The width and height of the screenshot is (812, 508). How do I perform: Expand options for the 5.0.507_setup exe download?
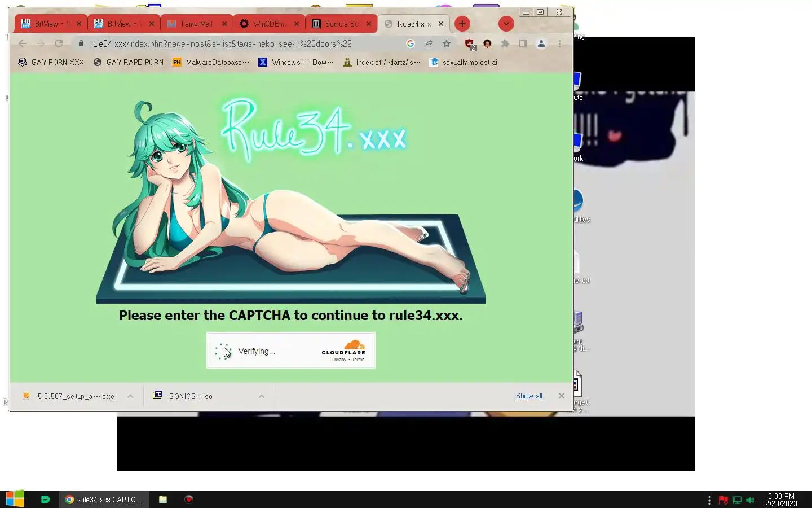[x=130, y=396]
